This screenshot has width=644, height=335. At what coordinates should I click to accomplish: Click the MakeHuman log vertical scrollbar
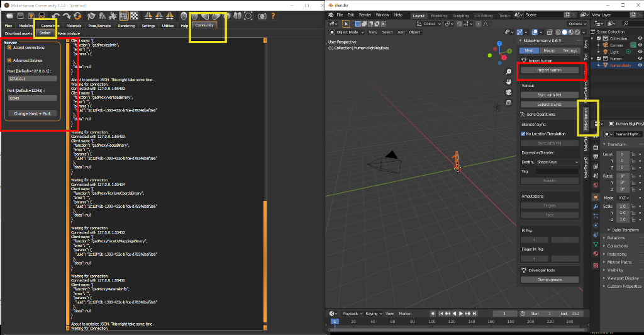click(x=265, y=261)
